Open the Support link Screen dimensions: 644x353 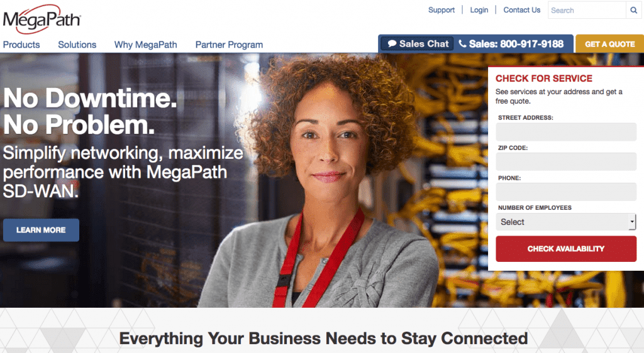[x=441, y=10]
